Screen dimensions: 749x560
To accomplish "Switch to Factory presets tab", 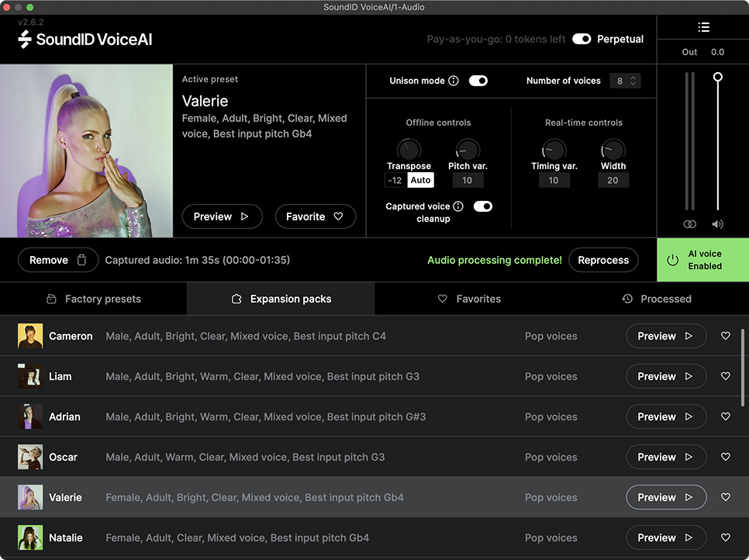I will pyautogui.click(x=94, y=299).
